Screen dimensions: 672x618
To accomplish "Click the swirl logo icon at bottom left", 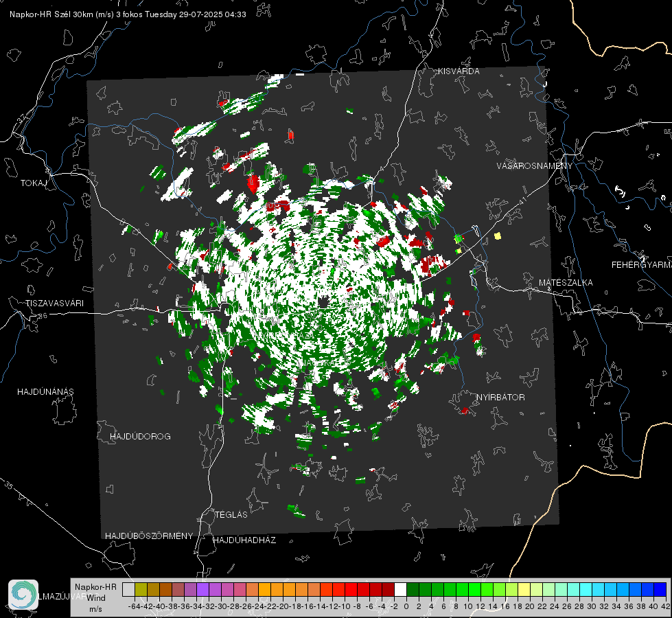I will point(23,595).
